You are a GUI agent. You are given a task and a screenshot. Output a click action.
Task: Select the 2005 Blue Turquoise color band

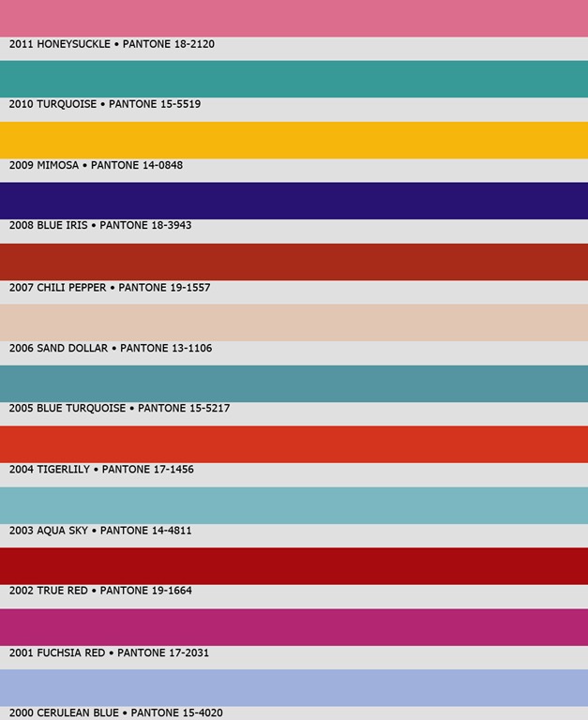point(294,383)
